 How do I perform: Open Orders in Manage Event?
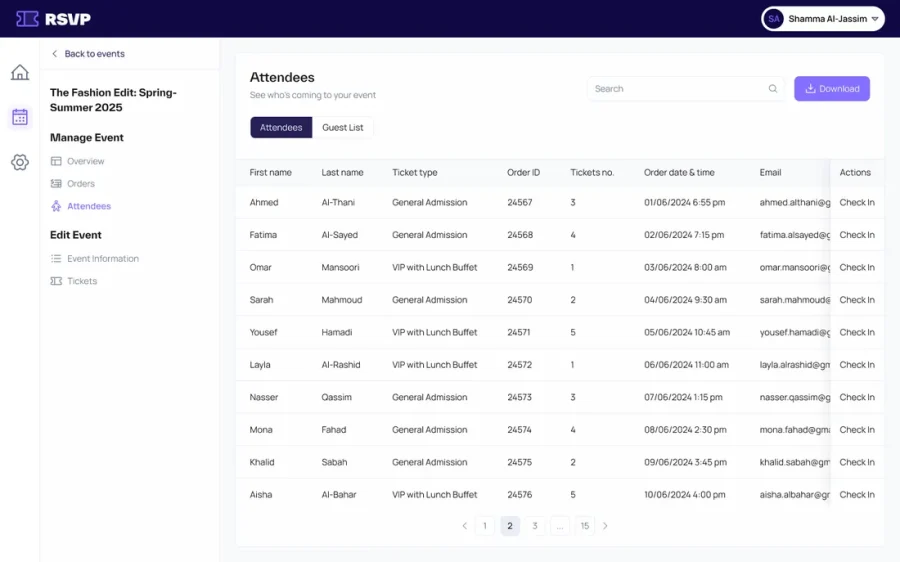[x=81, y=184]
